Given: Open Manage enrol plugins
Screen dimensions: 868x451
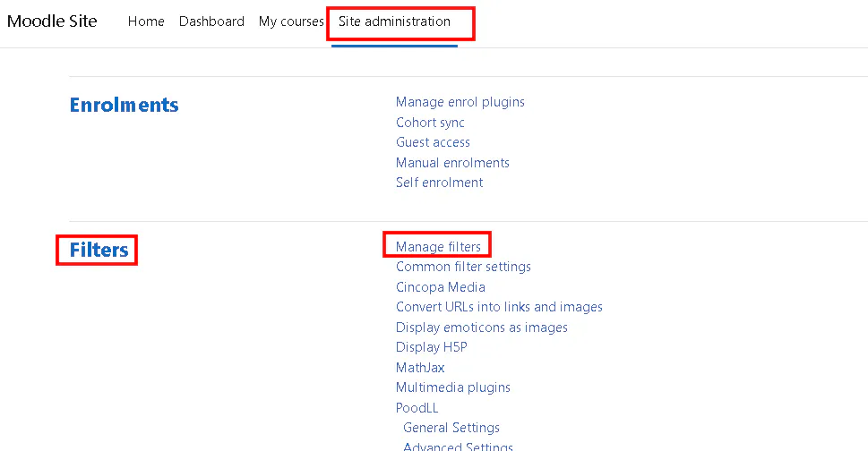Looking at the screenshot, I should [460, 102].
